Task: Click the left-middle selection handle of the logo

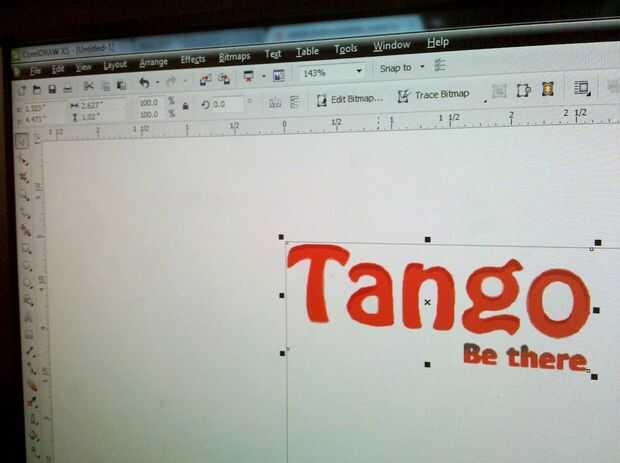Action: coord(282,295)
